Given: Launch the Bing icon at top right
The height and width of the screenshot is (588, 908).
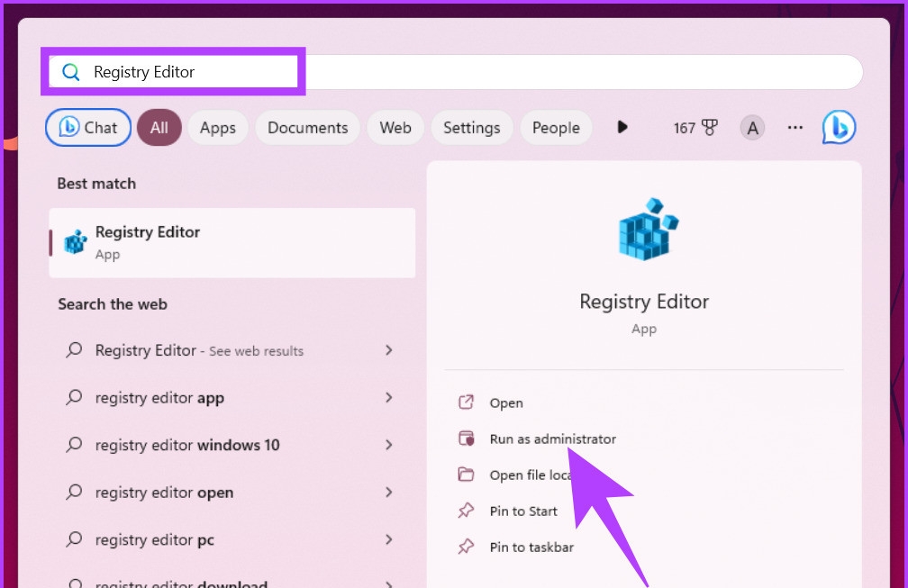Looking at the screenshot, I should 840,127.
